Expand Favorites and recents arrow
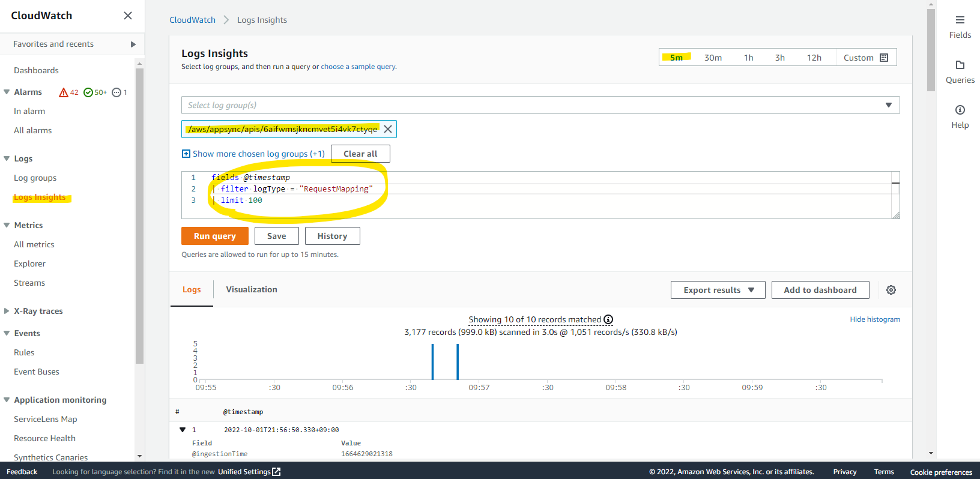The width and height of the screenshot is (980, 479). pyautogui.click(x=133, y=44)
